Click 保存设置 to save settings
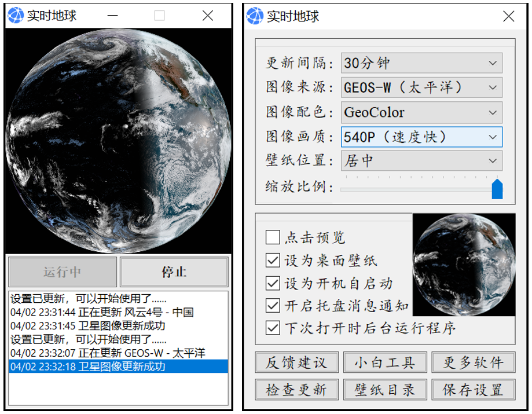This screenshot has height=414, width=532. 474,390
